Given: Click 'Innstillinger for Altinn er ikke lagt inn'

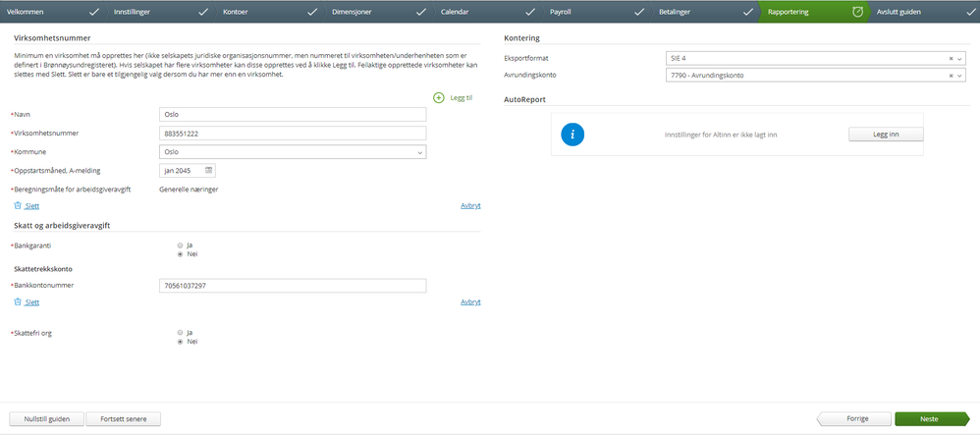Looking at the screenshot, I should [x=721, y=135].
